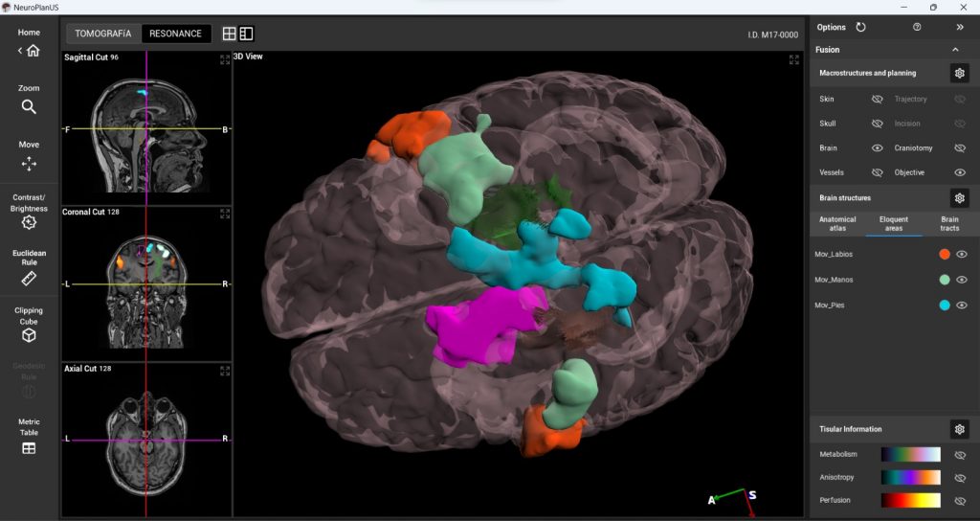Go back Home
The image size is (980, 521).
tap(29, 51)
